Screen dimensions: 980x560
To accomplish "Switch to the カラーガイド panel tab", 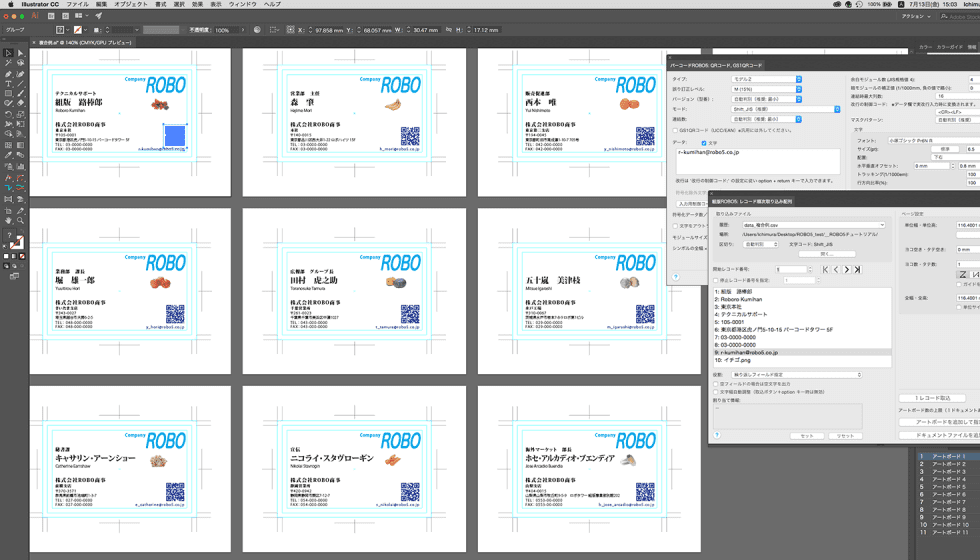I will [x=949, y=47].
